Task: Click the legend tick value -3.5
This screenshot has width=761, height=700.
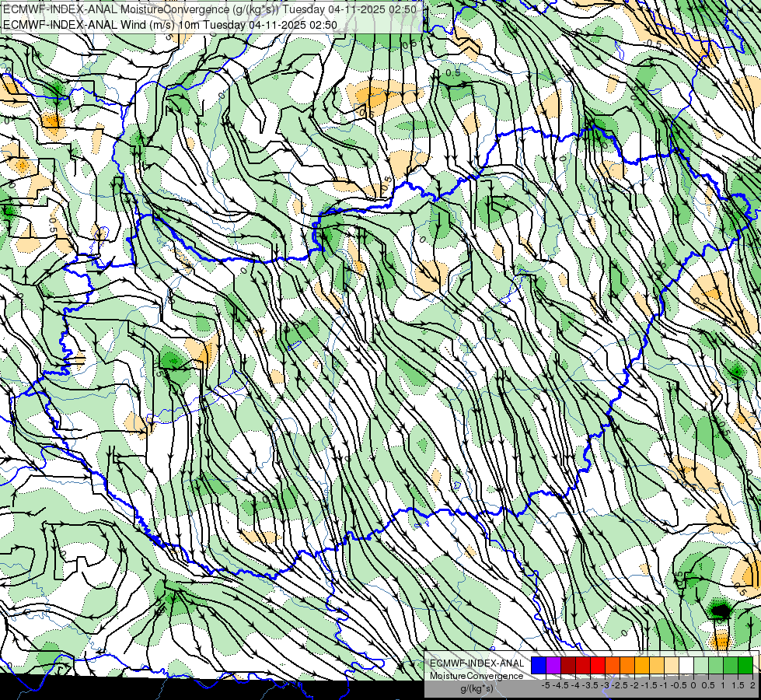Action: pyautogui.click(x=590, y=685)
